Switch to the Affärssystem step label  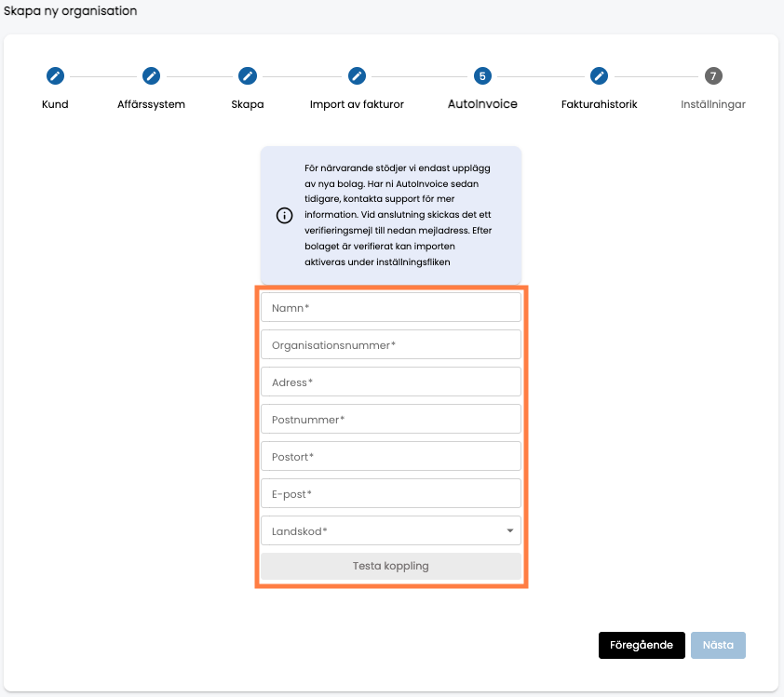click(x=151, y=104)
